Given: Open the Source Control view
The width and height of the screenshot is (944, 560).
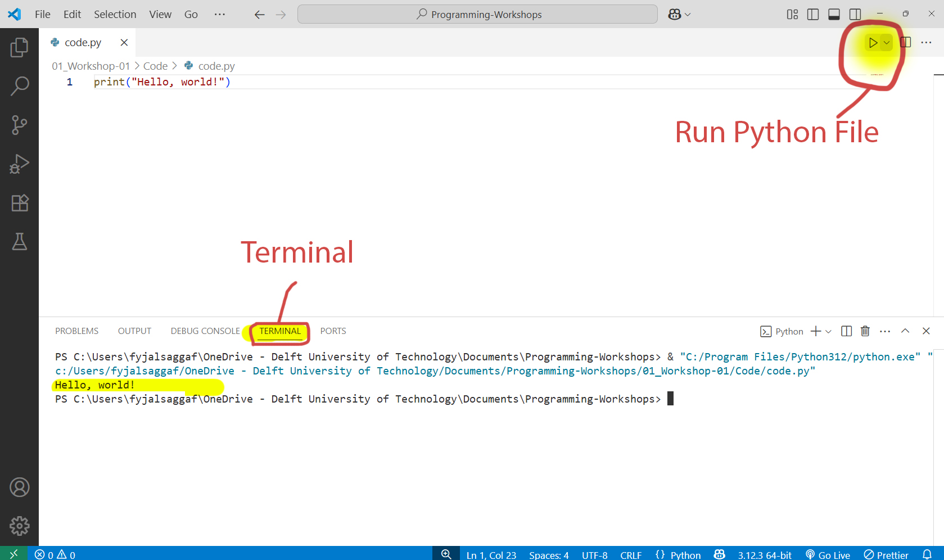Looking at the screenshot, I should [x=19, y=125].
